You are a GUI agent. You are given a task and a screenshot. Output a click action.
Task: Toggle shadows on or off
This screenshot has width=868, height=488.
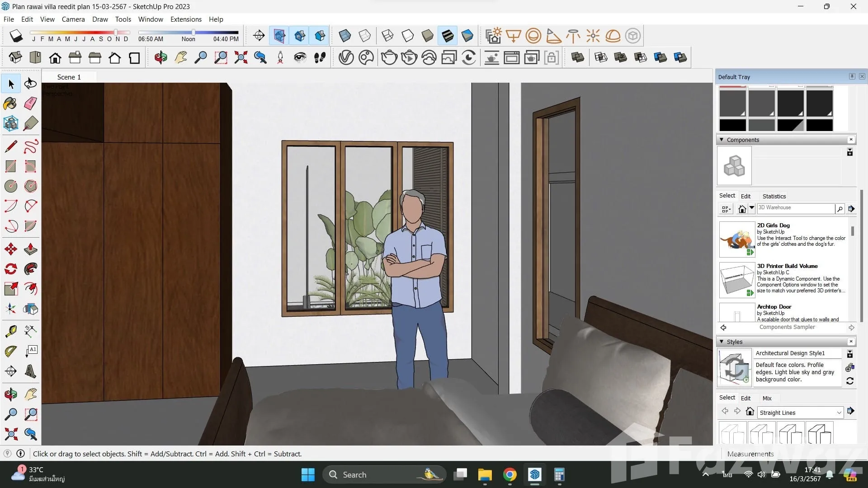16,35
